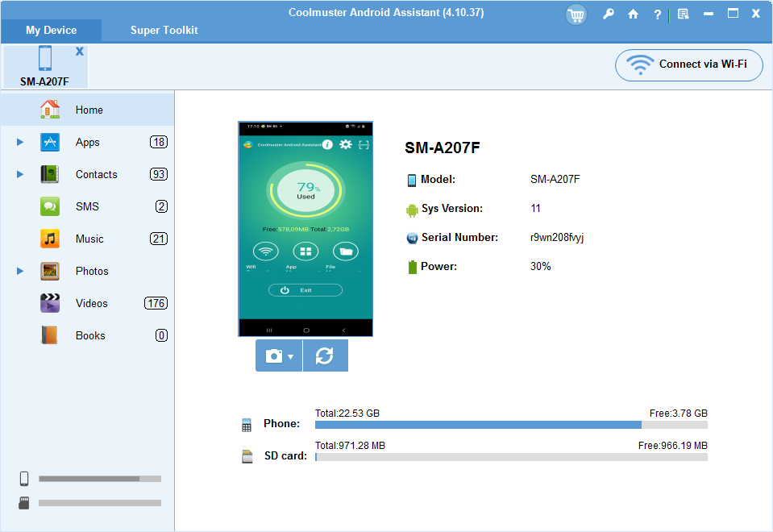The width and height of the screenshot is (773, 532).
Task: Click the SMS message bubble icon
Action: [x=50, y=206]
